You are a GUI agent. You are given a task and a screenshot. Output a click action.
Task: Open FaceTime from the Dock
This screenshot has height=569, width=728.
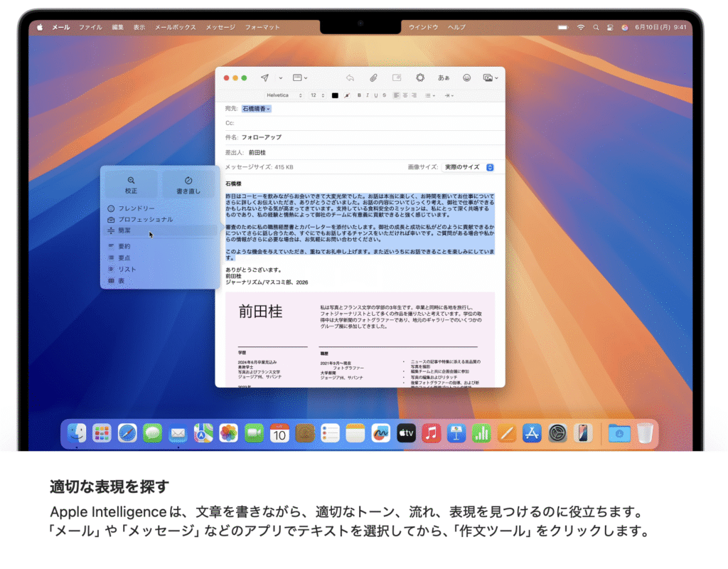point(254,433)
